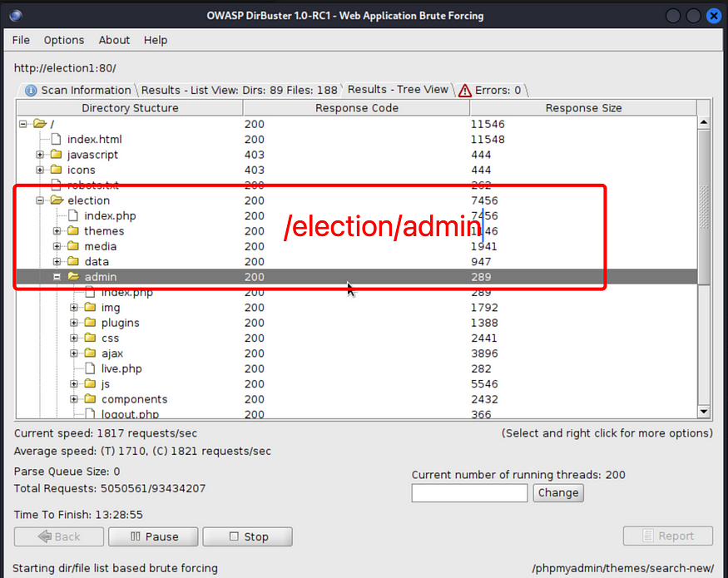Click the css folder icon
This screenshot has height=578, width=728.
click(x=90, y=338)
